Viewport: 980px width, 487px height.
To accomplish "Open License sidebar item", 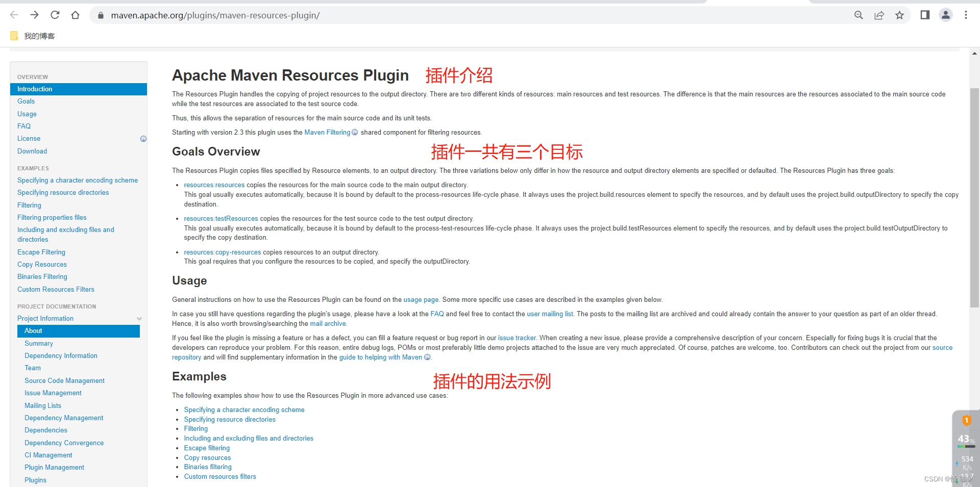I will [x=29, y=139].
